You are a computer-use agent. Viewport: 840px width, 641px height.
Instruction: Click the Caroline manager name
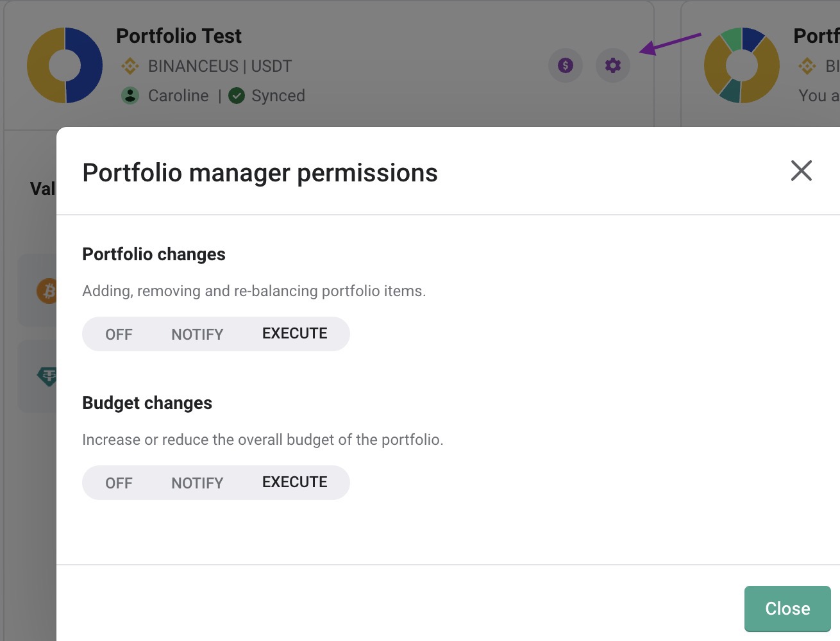178,96
